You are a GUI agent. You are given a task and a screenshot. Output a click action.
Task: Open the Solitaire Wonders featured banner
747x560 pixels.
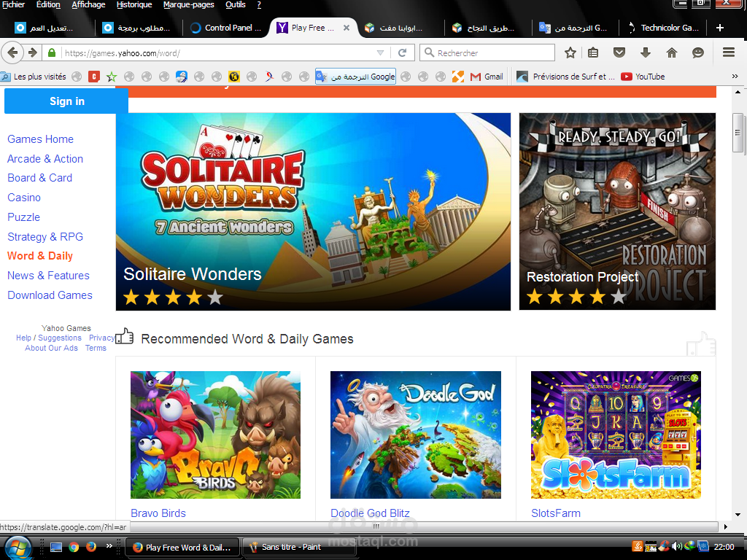(x=313, y=211)
